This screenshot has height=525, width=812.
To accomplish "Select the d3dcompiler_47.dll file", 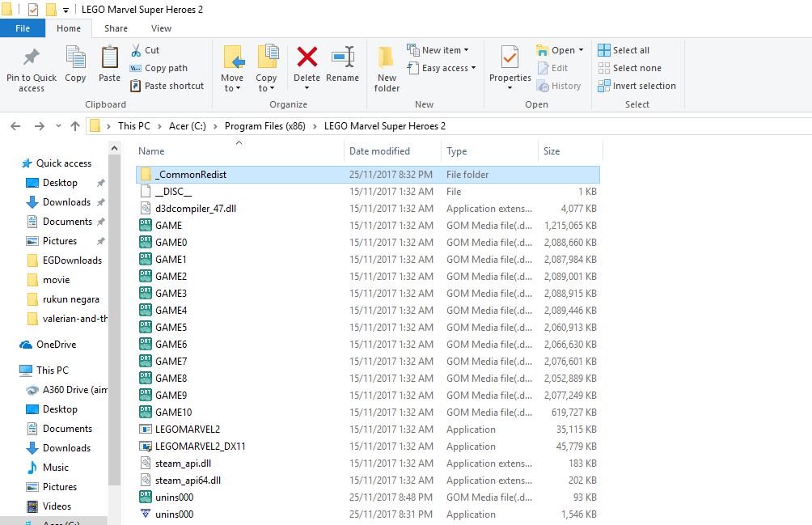I will [368, 209].
